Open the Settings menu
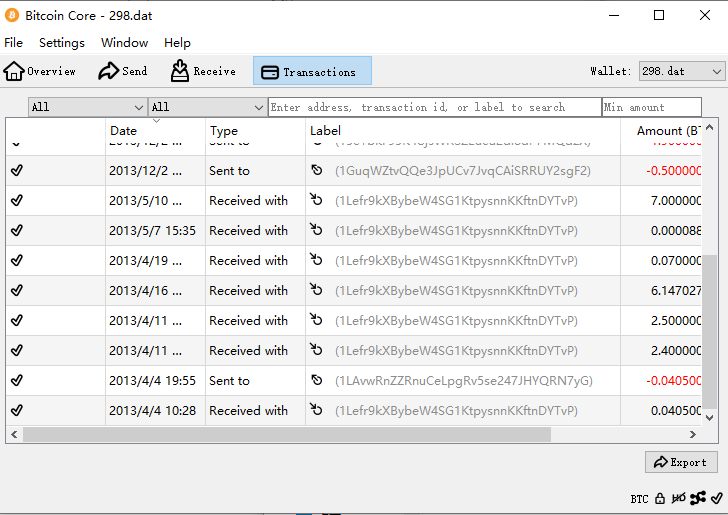Image resolution: width=728 pixels, height=515 pixels. pyautogui.click(x=62, y=43)
